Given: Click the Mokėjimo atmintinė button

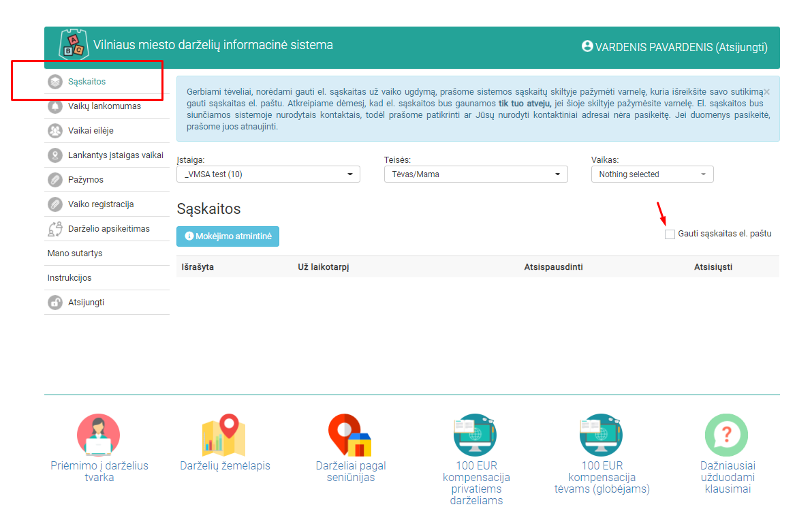Looking at the screenshot, I should [228, 236].
